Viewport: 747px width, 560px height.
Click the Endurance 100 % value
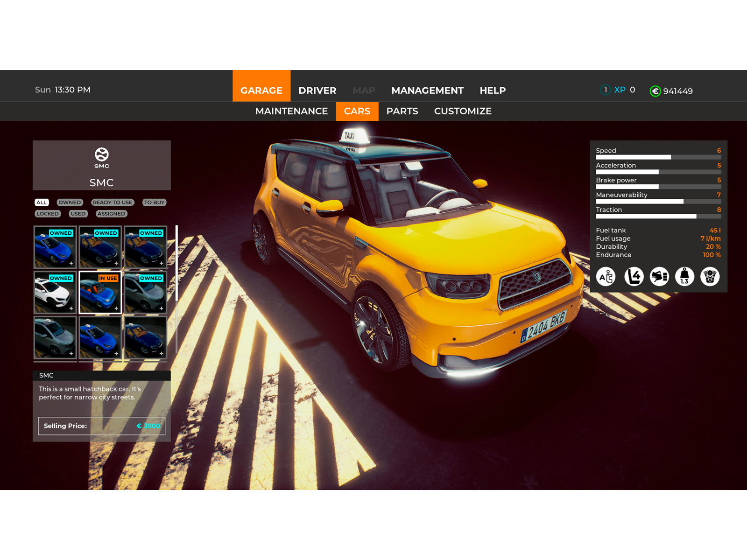click(x=712, y=255)
